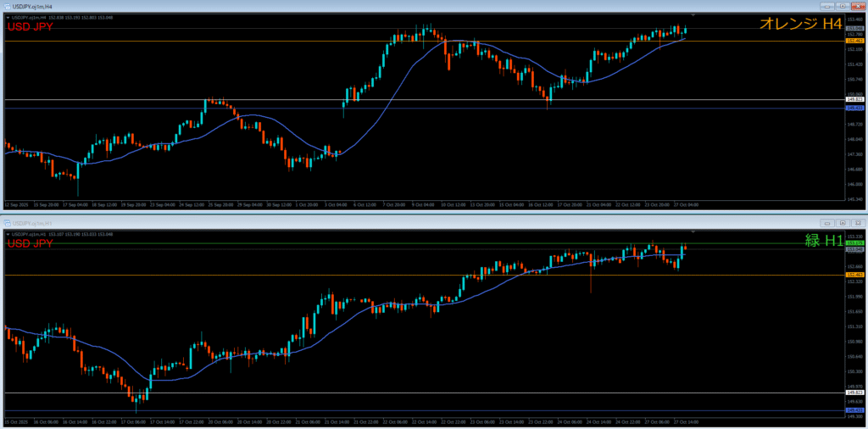The height and width of the screenshot is (429, 868).
Task: Expand the H1 chart symbol info arrow
Action: pos(7,234)
